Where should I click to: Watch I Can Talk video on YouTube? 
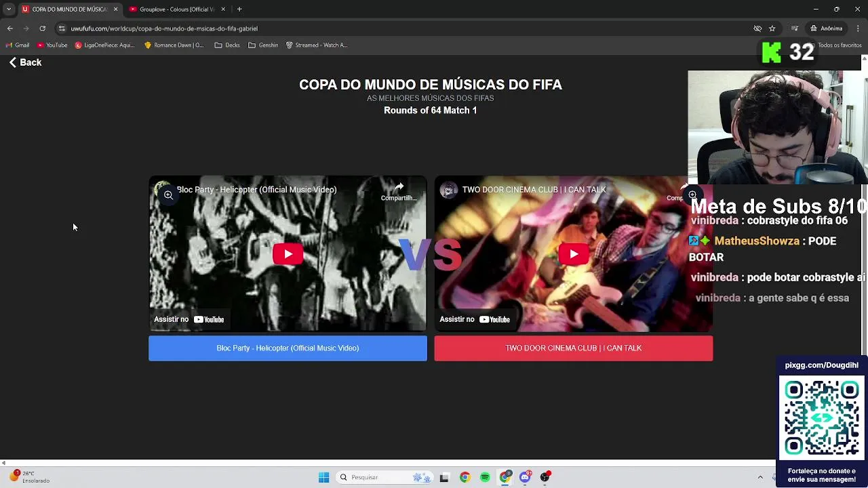pos(475,319)
